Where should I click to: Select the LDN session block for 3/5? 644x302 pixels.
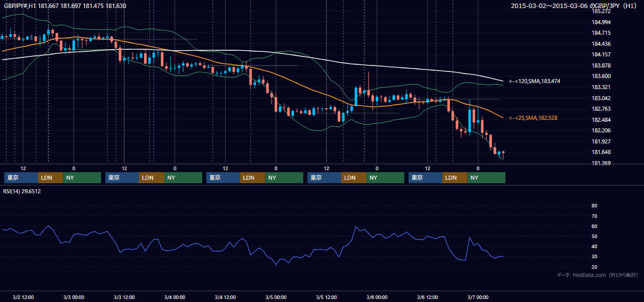coord(354,178)
